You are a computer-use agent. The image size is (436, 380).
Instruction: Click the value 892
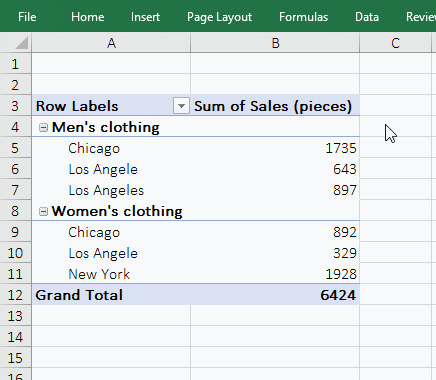(x=345, y=232)
